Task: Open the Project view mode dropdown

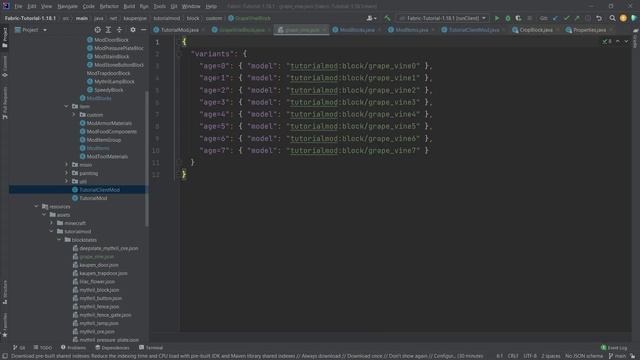Action: point(31,30)
